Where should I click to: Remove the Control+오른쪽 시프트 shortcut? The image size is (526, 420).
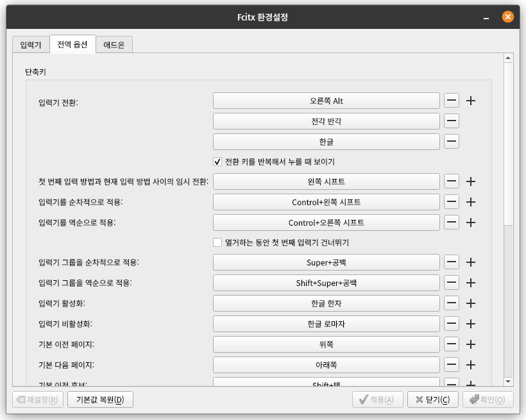tap(451, 223)
